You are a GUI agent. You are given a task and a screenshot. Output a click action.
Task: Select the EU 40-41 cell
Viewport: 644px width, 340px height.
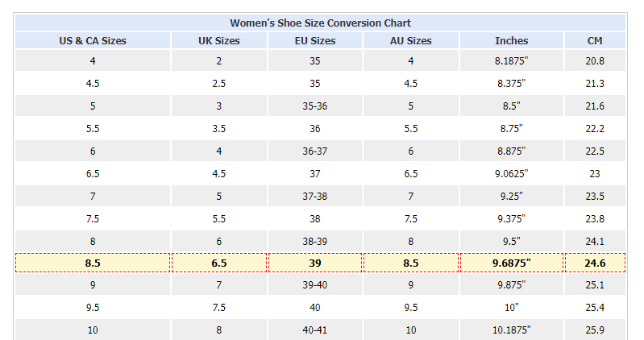click(315, 330)
